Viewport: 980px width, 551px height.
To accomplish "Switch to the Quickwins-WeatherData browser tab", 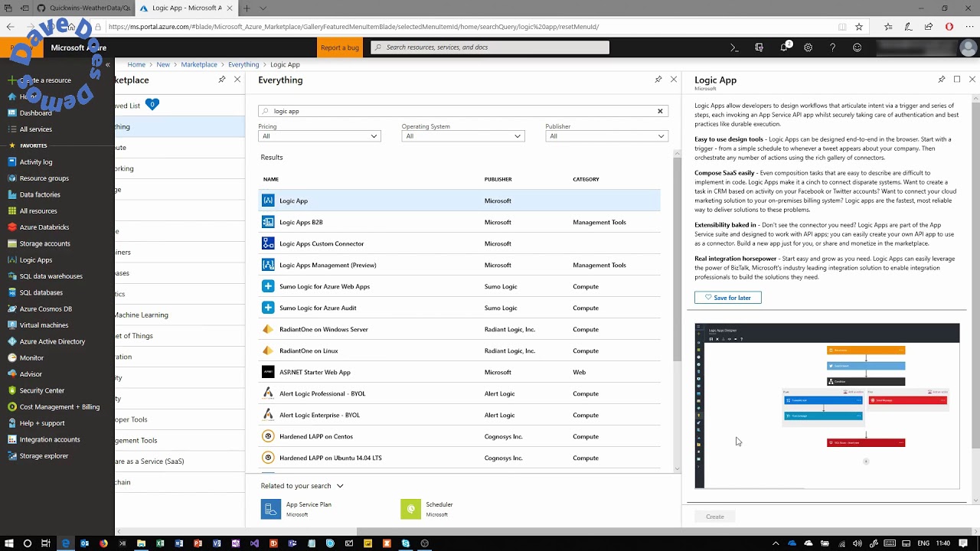I will [x=74, y=8].
